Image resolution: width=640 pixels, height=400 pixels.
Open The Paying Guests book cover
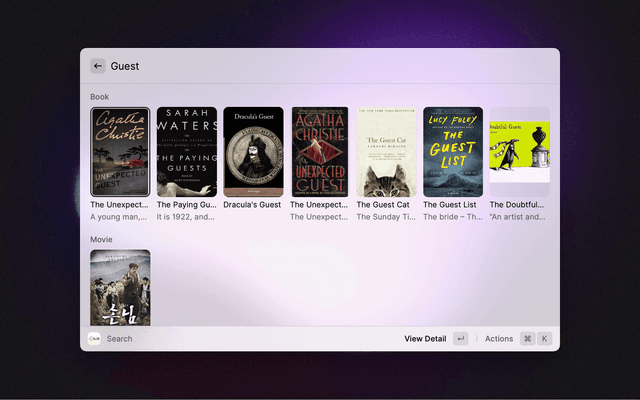click(187, 152)
